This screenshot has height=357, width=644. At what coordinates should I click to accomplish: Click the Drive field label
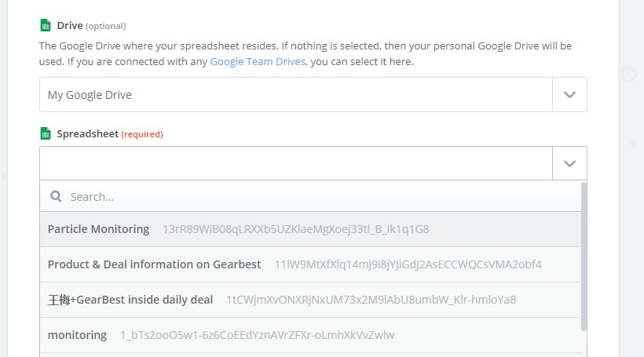69,25
